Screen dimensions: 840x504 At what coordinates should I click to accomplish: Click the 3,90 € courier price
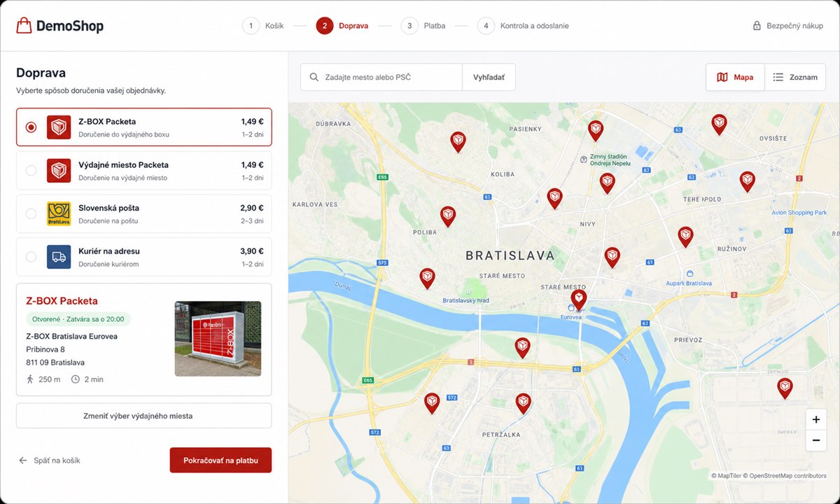pyautogui.click(x=251, y=251)
